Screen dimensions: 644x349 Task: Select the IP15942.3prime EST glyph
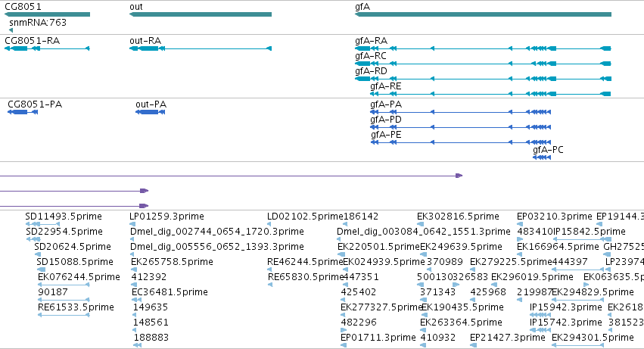[x=540, y=315]
